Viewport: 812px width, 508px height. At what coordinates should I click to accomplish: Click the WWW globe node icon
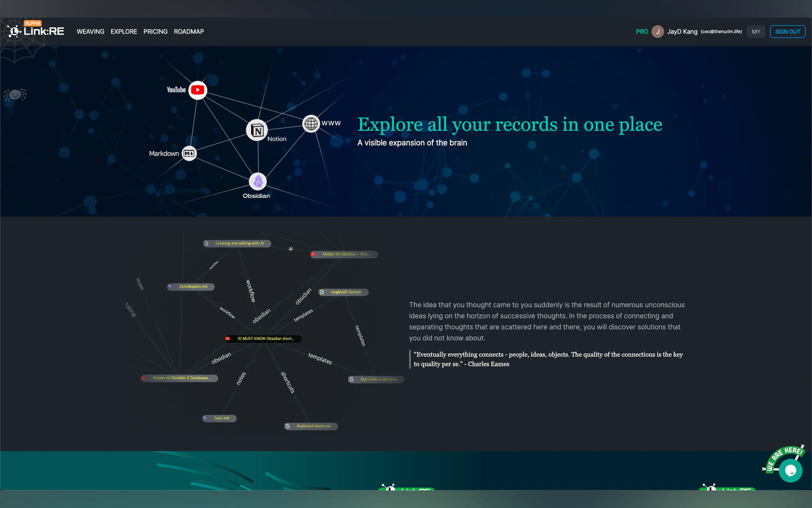click(311, 123)
